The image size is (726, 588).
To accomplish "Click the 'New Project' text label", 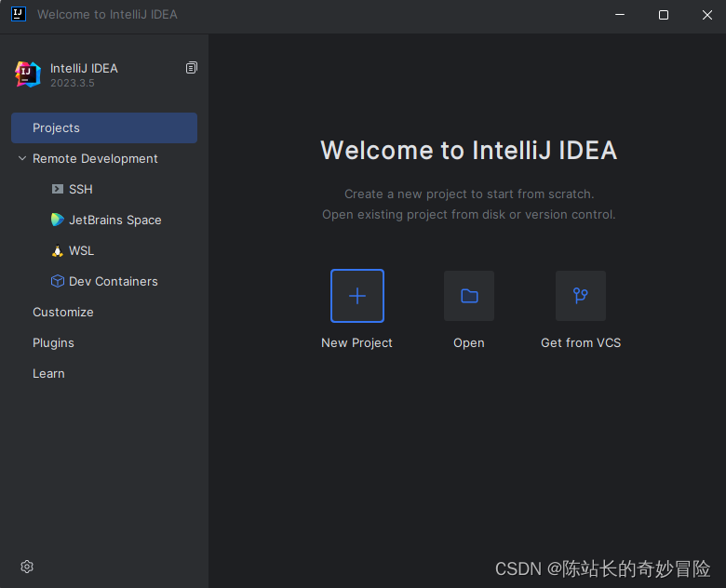I will click(x=356, y=343).
